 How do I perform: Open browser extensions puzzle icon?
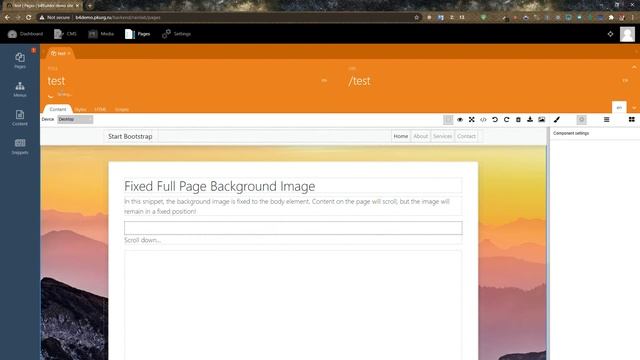(611, 18)
